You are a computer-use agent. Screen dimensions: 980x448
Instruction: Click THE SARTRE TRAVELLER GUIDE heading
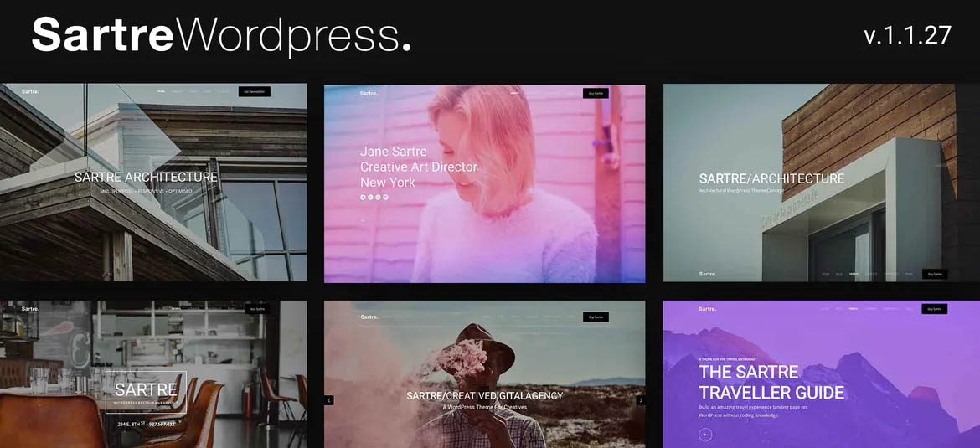pyautogui.click(x=771, y=383)
